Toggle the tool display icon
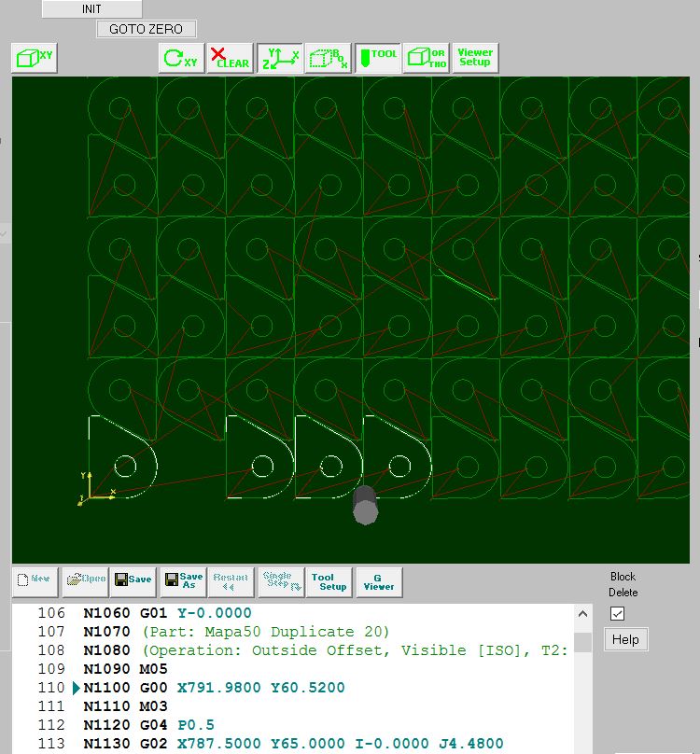 (x=377, y=58)
